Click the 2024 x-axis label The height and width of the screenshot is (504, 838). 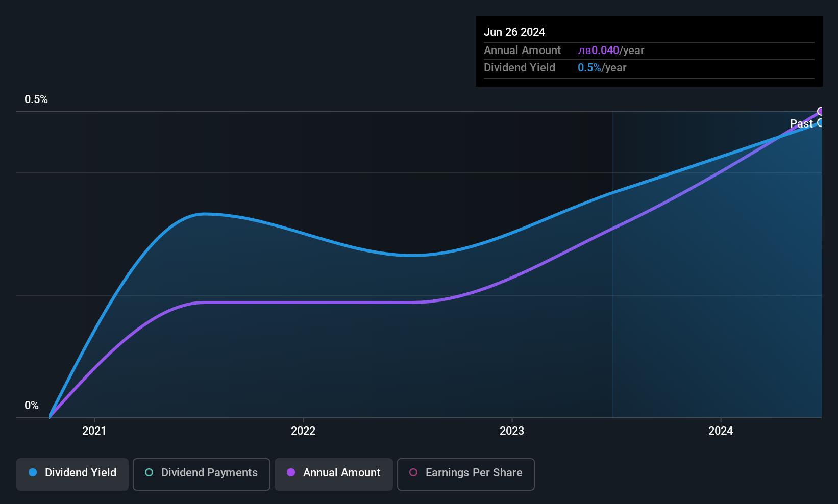721,431
